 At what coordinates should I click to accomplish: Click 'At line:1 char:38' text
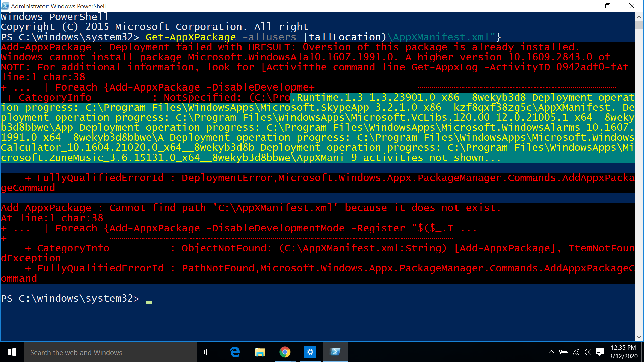(52, 218)
